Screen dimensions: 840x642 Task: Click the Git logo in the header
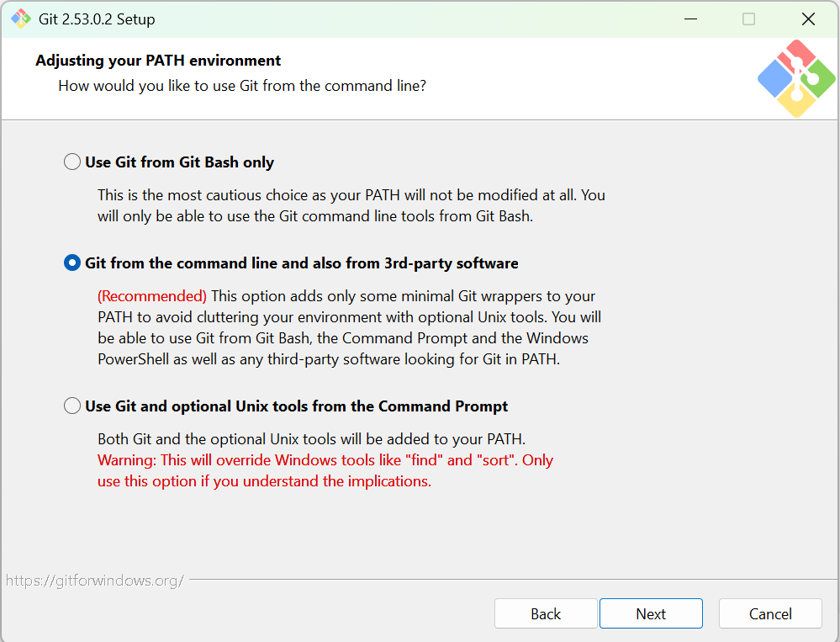[795, 78]
